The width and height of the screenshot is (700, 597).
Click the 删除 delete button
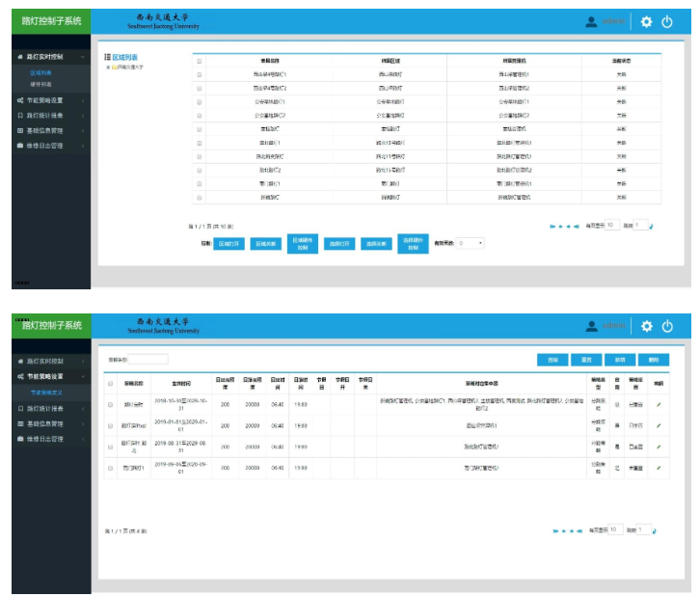pyautogui.click(x=654, y=360)
